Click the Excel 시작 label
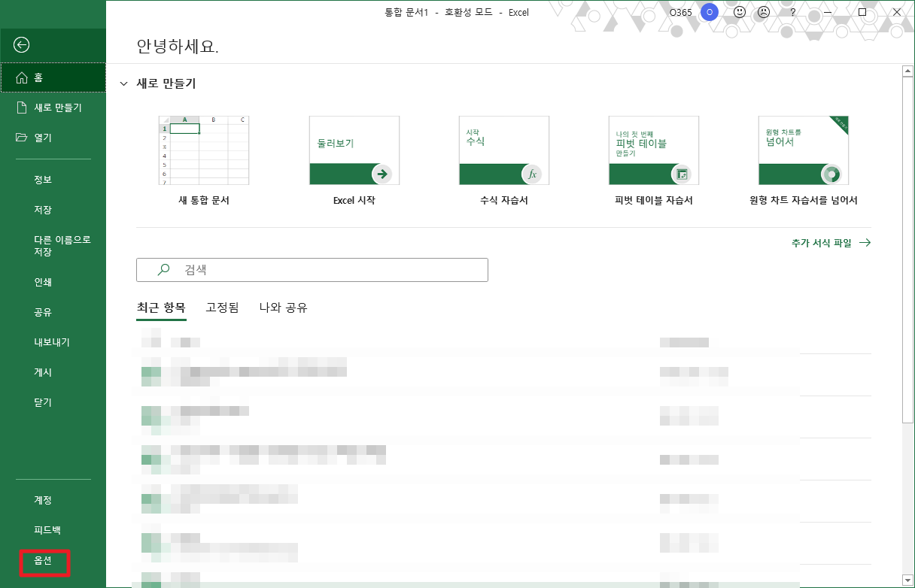 click(354, 201)
